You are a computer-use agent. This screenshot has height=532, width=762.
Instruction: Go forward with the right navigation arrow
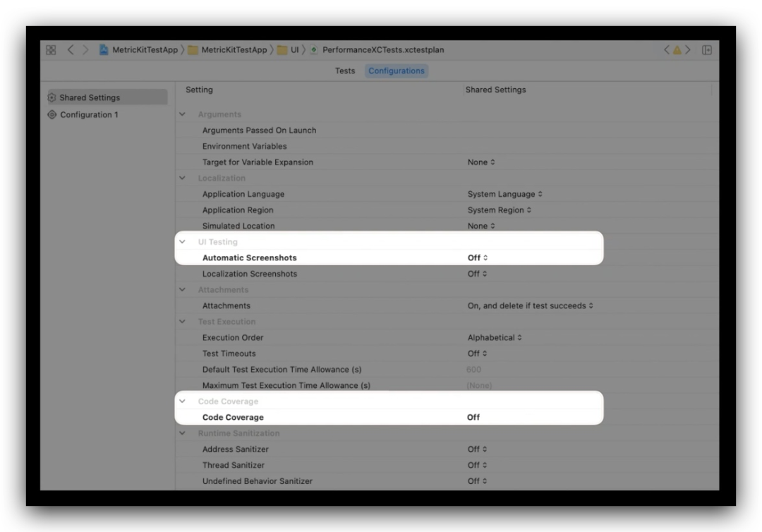tap(85, 50)
